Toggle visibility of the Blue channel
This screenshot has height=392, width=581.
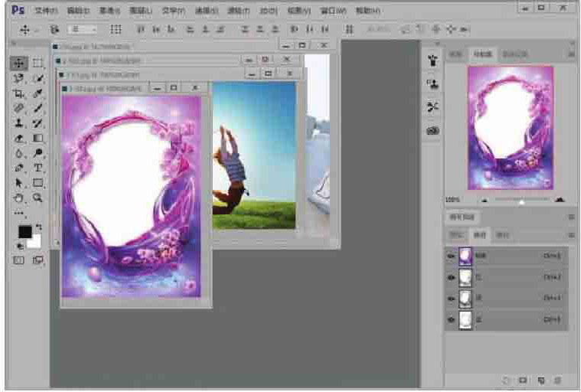tap(451, 319)
